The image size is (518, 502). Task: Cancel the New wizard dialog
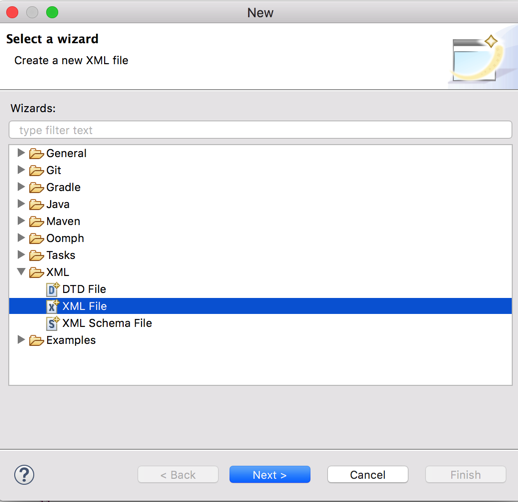tap(368, 475)
